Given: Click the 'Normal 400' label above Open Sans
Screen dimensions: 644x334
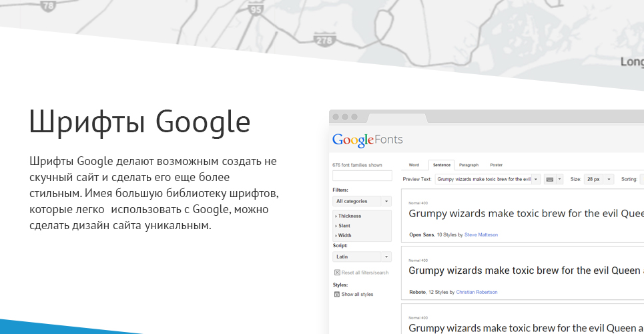Looking at the screenshot, I should 418,203.
